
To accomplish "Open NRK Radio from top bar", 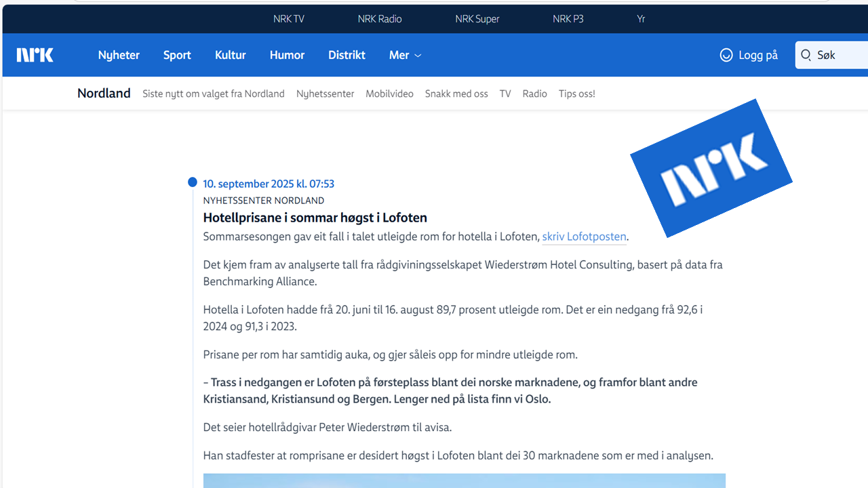I will coord(380,19).
